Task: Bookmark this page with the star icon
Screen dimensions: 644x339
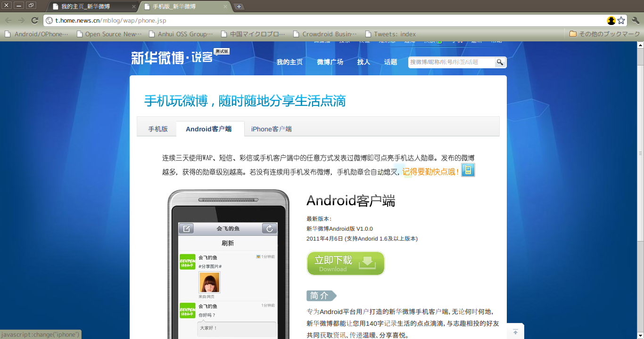Action: coord(621,20)
